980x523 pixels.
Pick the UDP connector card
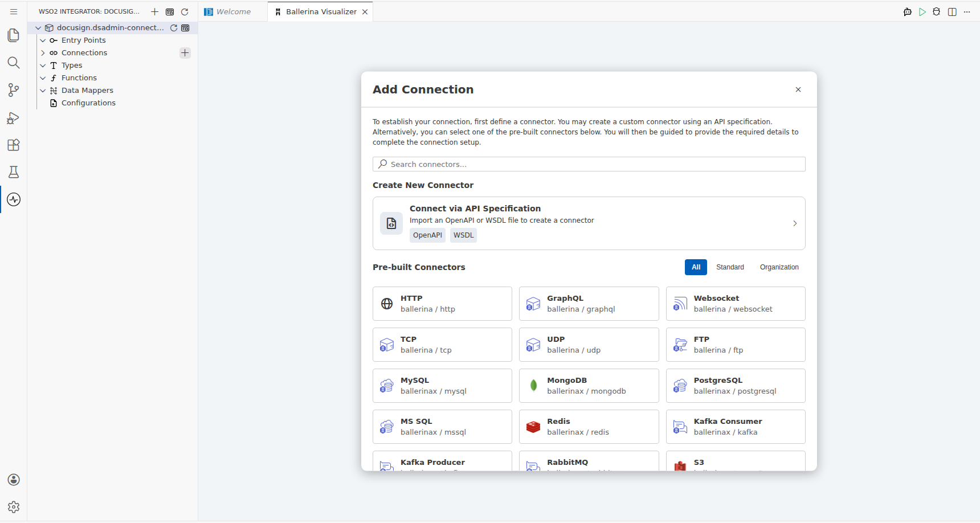(589, 345)
